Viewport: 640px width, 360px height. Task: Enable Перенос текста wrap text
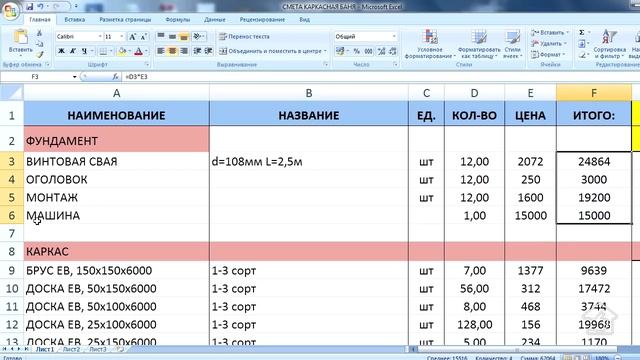click(244, 36)
